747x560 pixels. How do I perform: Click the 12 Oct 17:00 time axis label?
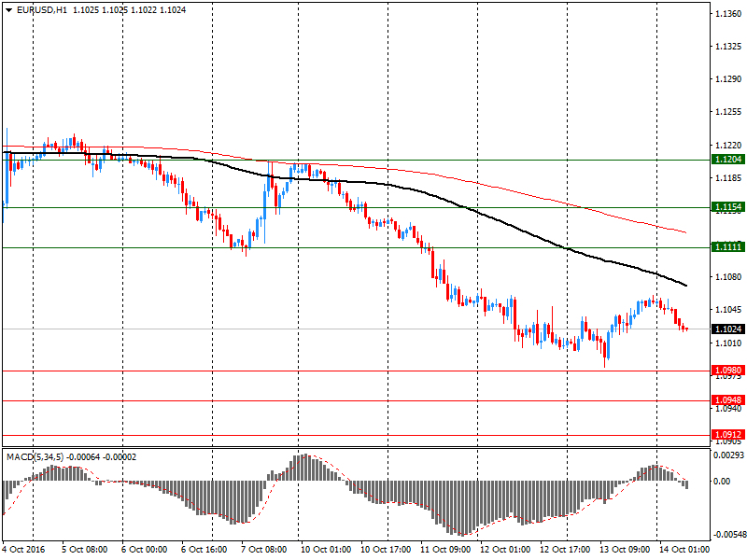pyautogui.click(x=565, y=550)
